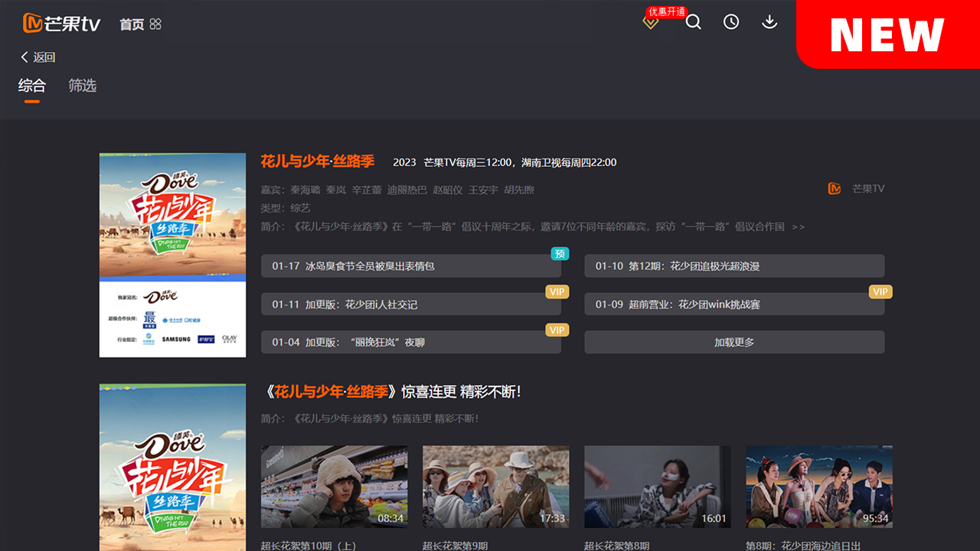Open the top Dove show poster
This screenshot has height=551, width=980.
tap(172, 255)
